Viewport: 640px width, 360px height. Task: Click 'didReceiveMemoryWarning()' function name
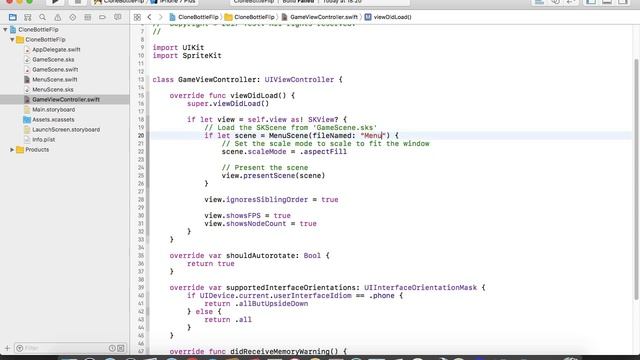(284, 351)
